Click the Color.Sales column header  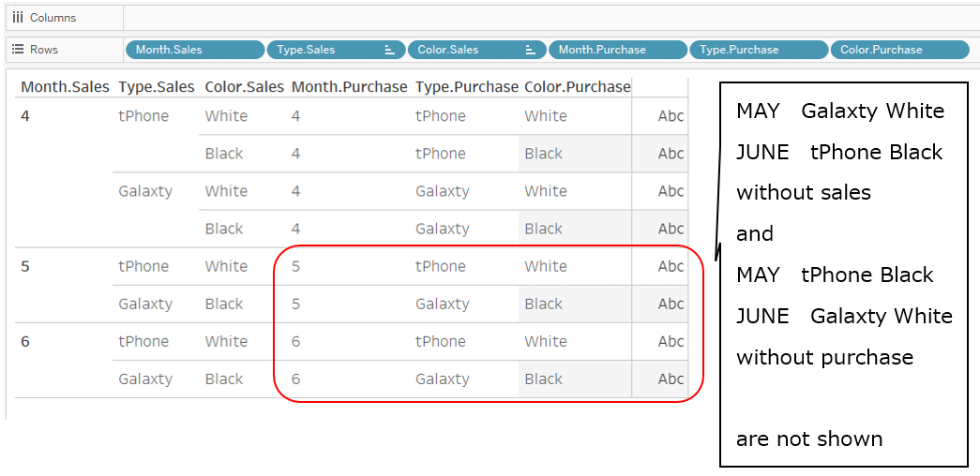pos(245,87)
